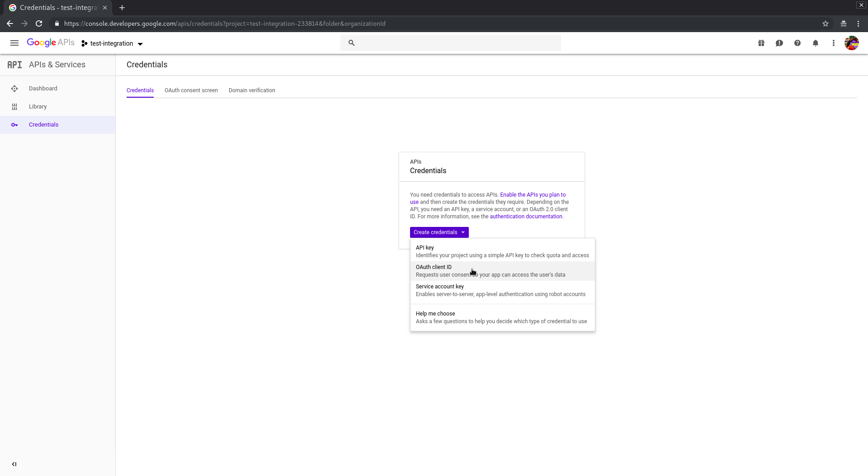868x476 pixels.
Task: Expand the test-integration project selector
Action: point(112,43)
